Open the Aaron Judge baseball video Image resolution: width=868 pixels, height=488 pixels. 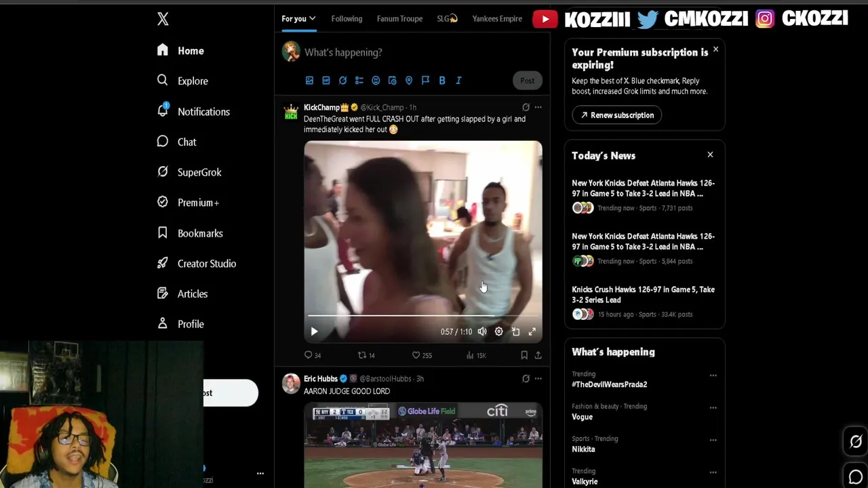coord(423,445)
